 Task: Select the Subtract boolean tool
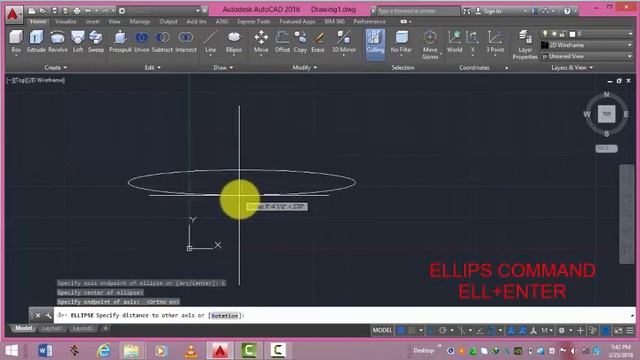pos(162,42)
